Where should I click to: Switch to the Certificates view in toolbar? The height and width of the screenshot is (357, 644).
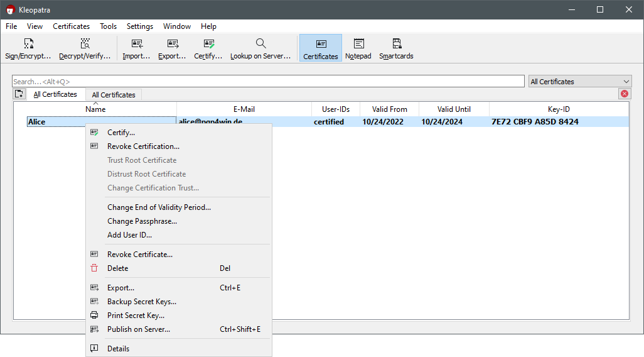pos(320,48)
